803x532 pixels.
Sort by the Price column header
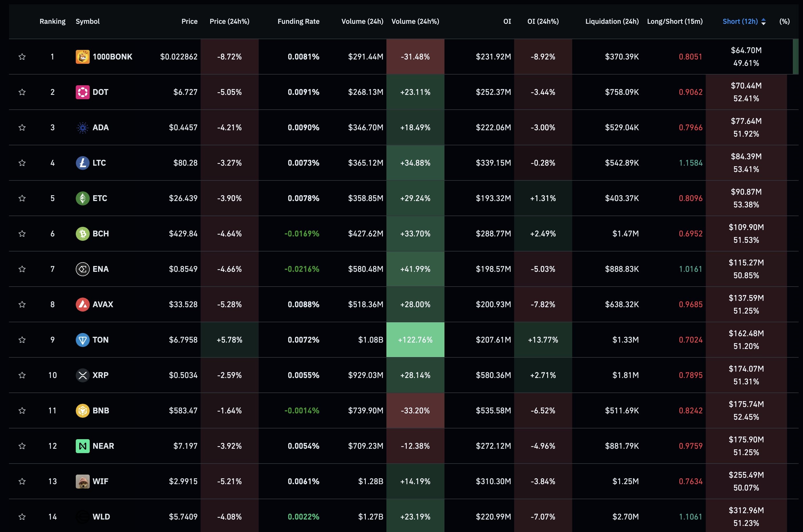click(x=190, y=21)
